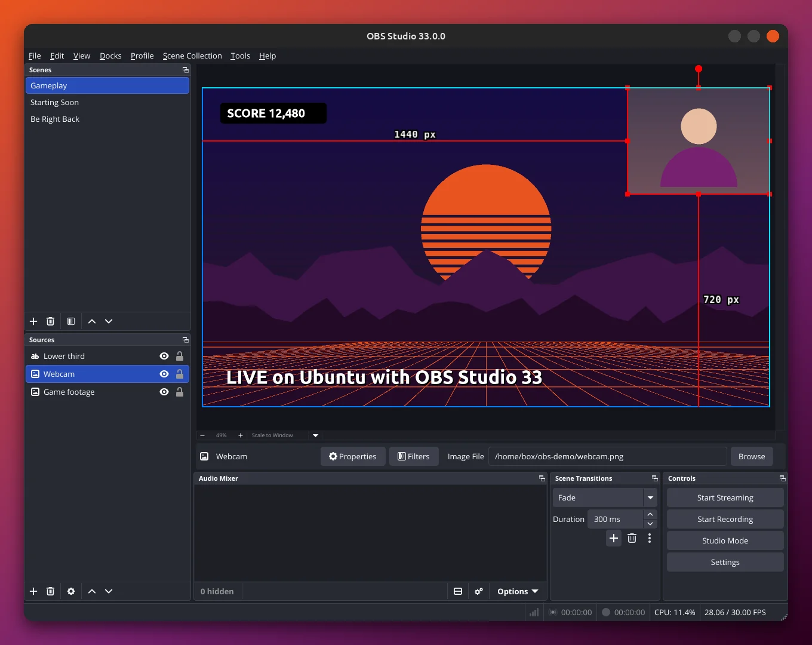The image size is (812, 645).
Task: Pop out the Scene Transitions dock
Action: coord(655,478)
